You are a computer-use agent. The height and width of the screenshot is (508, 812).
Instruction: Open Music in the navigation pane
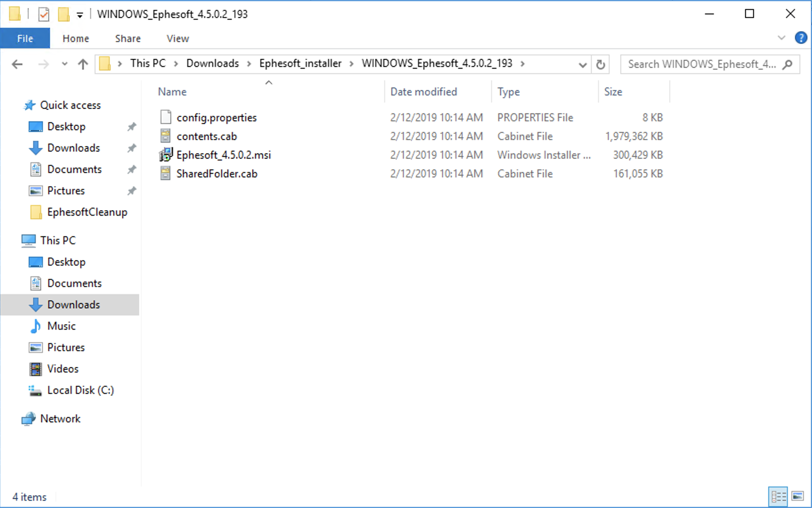(62, 326)
